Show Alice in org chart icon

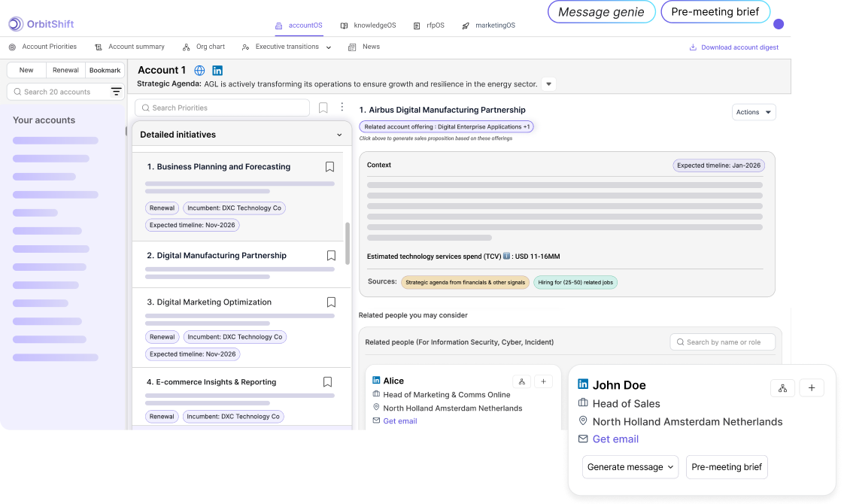(x=521, y=382)
